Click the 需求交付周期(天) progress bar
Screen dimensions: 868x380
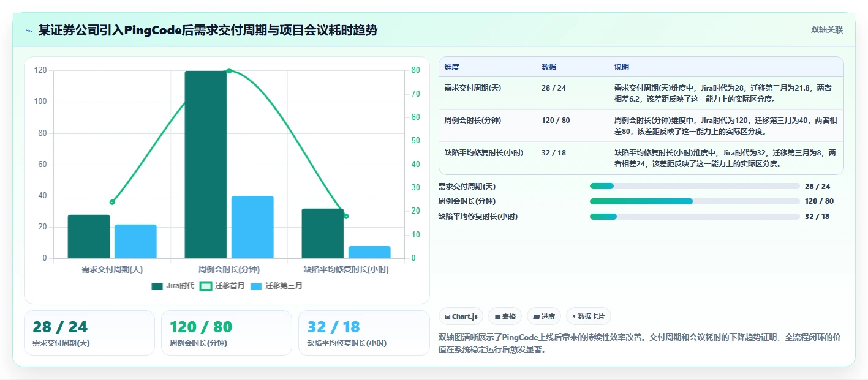tap(695, 186)
